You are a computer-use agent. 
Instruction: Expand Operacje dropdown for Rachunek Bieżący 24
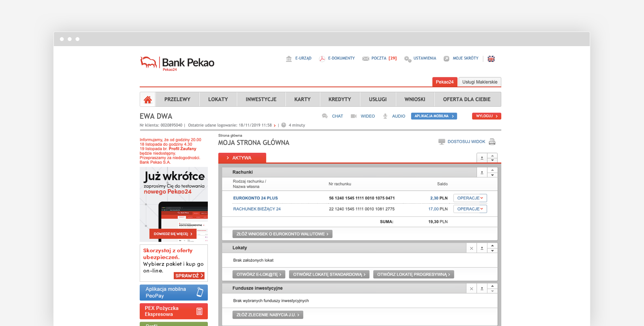coord(470,209)
